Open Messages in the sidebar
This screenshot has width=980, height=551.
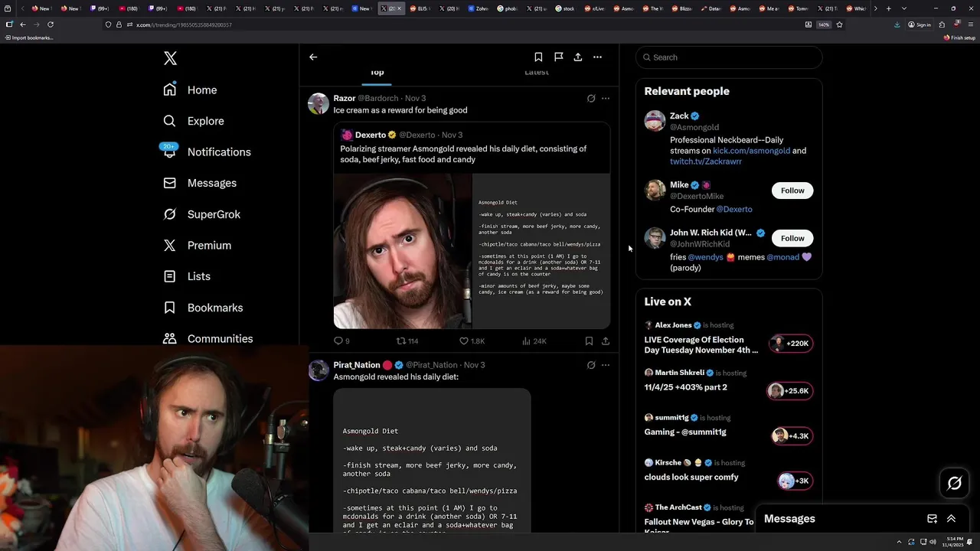point(200,183)
